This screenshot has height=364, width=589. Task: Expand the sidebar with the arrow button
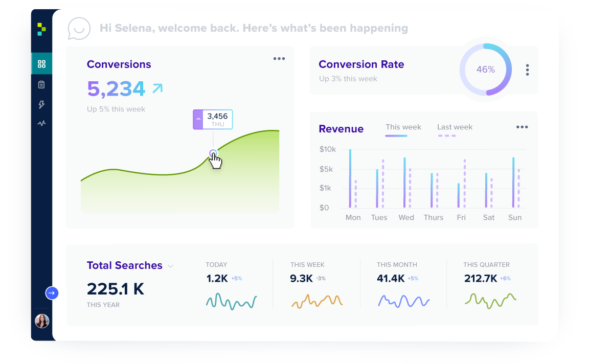[x=52, y=293]
